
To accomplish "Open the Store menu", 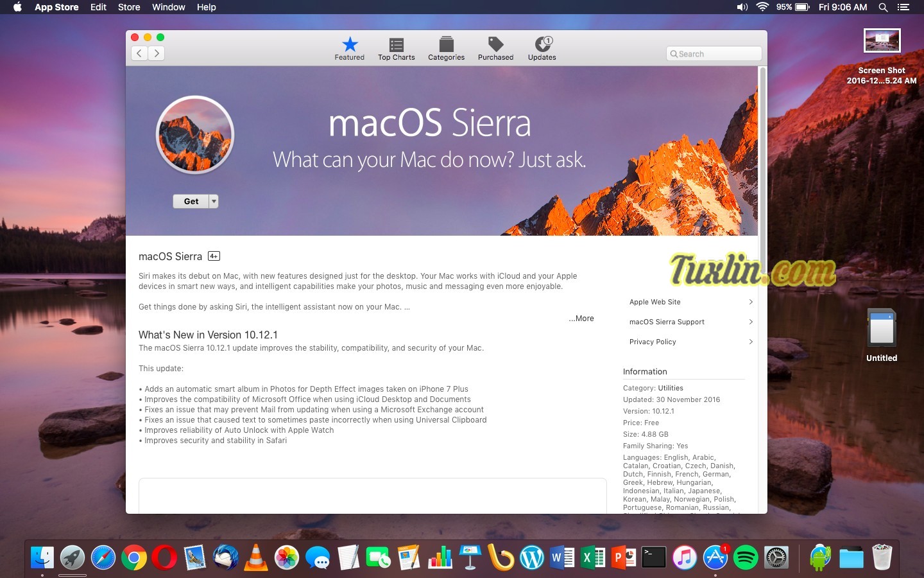I will 129,7.
